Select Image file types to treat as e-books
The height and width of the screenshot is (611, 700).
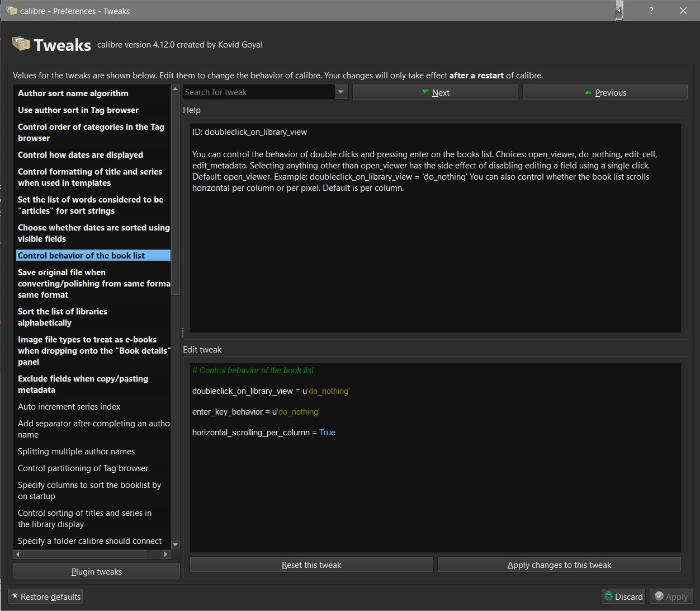point(93,351)
